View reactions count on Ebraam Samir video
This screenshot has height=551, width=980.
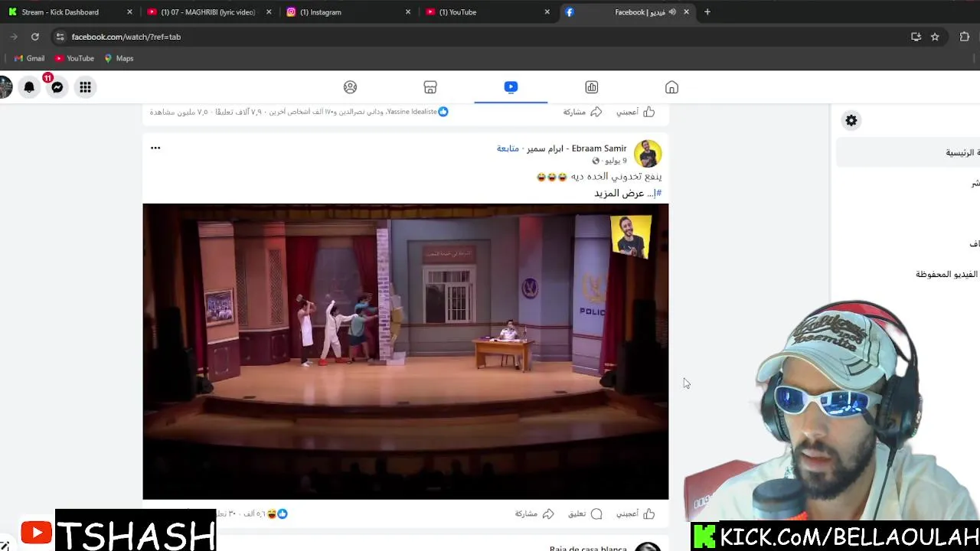(x=265, y=514)
